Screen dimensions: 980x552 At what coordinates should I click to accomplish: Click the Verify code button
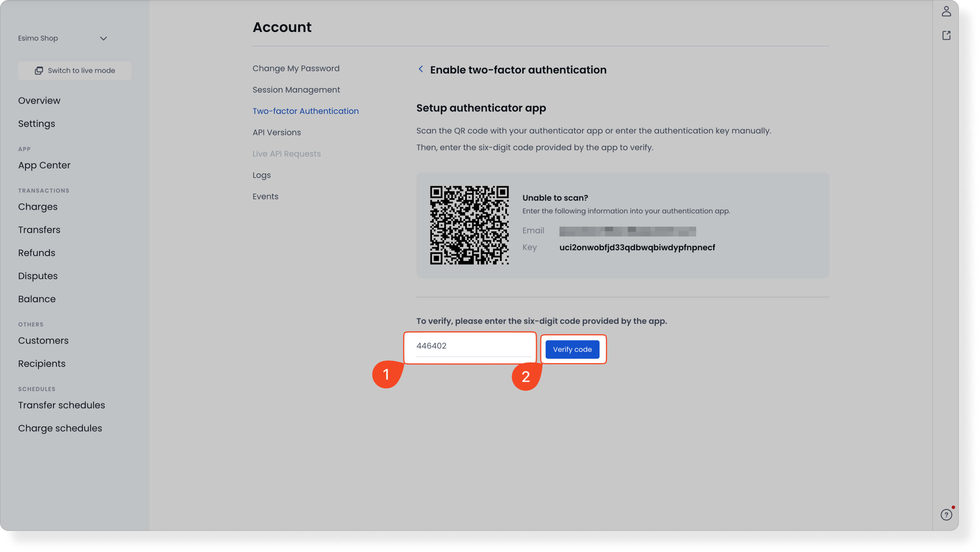click(x=572, y=349)
